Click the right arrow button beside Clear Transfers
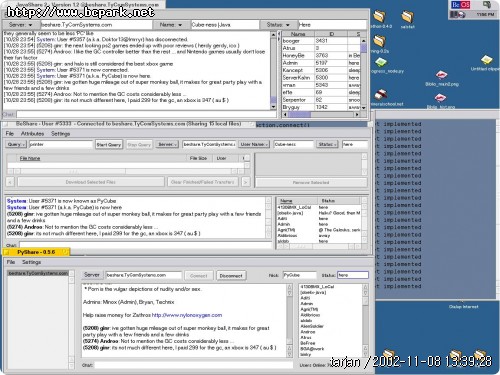Image resolution: width=500 pixels, height=375 pixels. pos(246,182)
